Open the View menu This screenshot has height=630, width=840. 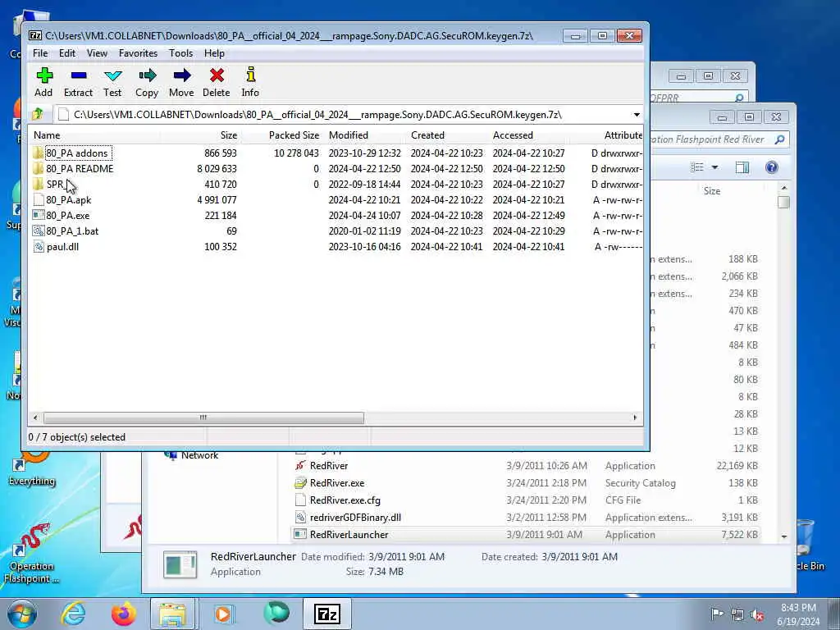point(97,53)
